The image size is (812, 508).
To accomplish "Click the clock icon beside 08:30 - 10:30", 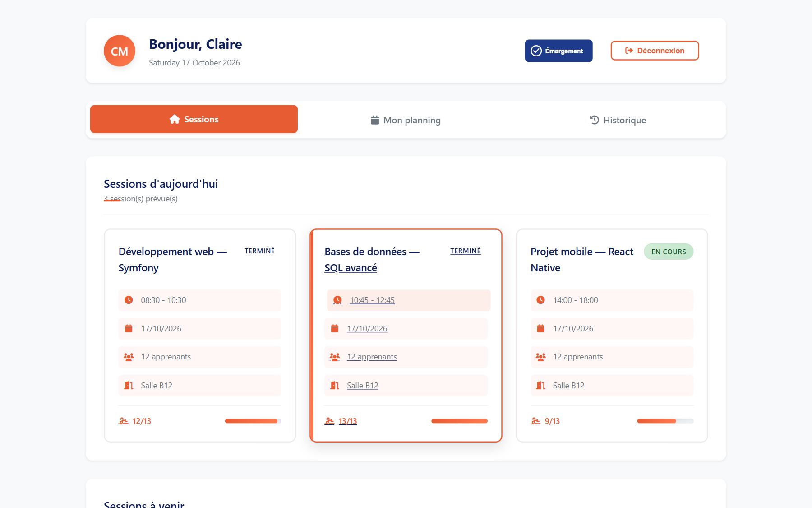I will point(129,300).
